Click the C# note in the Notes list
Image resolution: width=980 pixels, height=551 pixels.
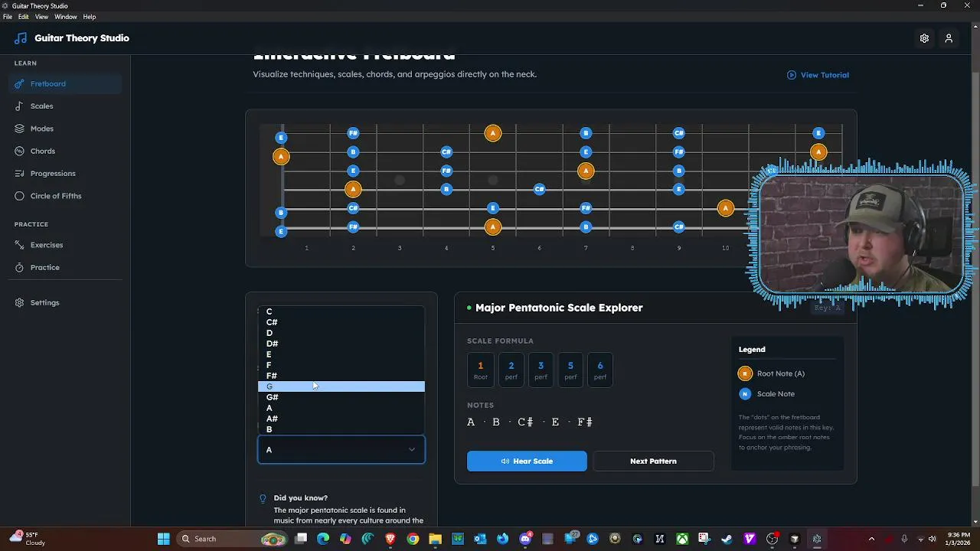click(x=525, y=422)
